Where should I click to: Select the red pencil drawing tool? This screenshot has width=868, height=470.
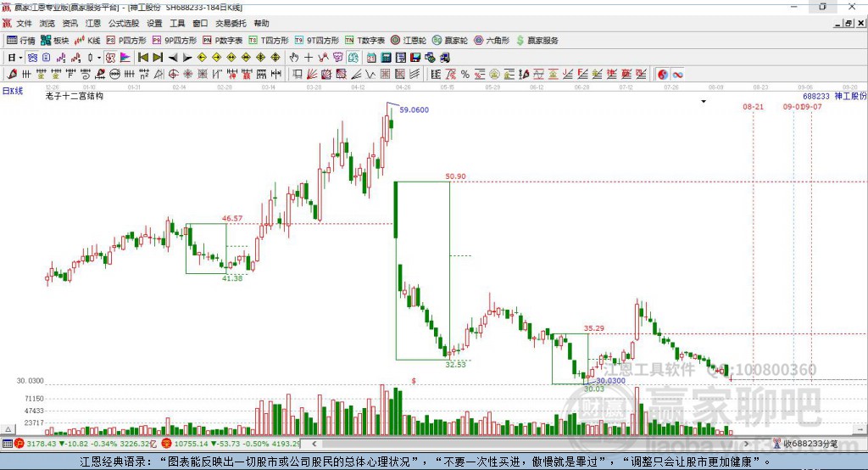[x=12, y=75]
